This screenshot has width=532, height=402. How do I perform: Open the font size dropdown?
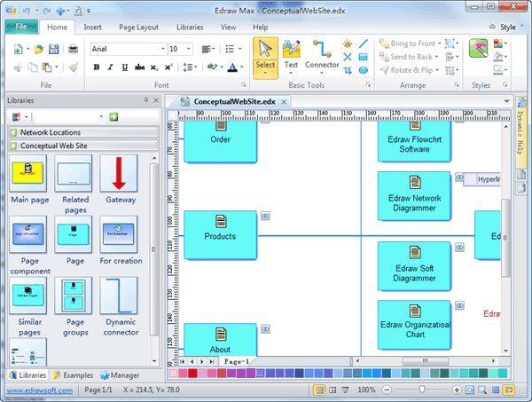tap(188, 49)
